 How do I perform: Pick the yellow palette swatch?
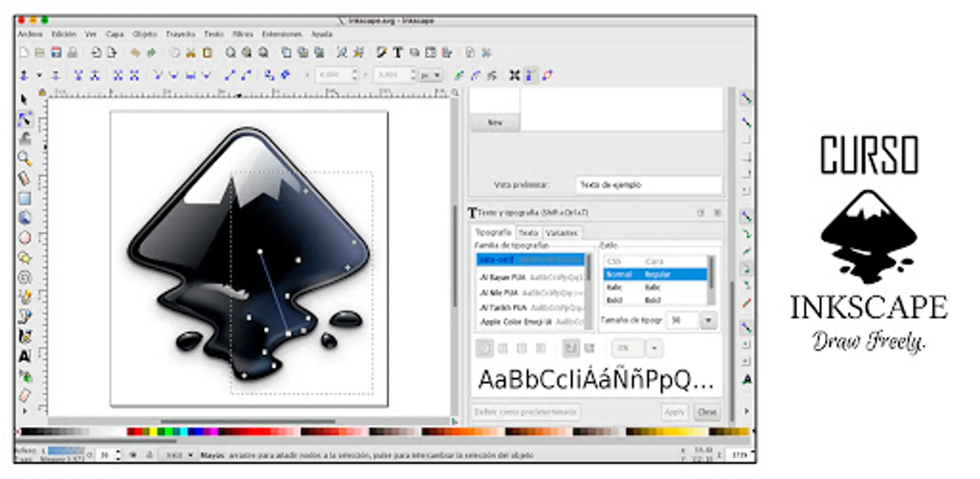click(153, 432)
